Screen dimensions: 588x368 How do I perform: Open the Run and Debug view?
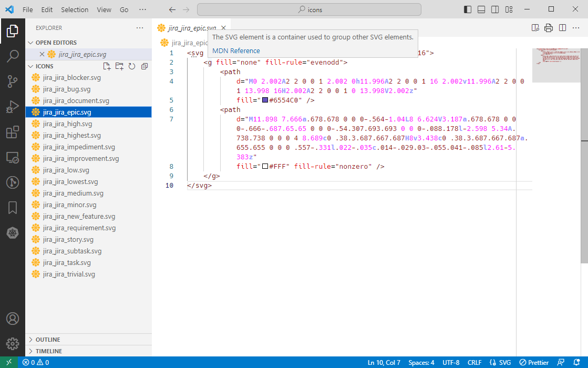click(13, 107)
